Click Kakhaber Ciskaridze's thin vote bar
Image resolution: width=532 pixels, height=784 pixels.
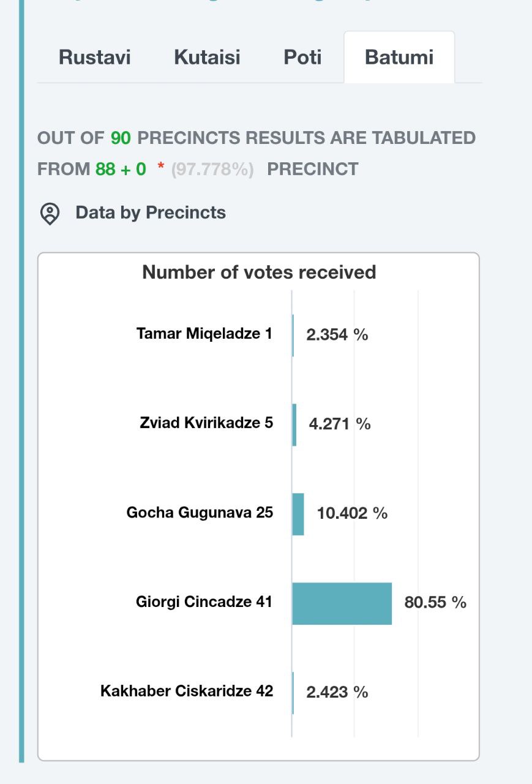pyautogui.click(x=293, y=693)
